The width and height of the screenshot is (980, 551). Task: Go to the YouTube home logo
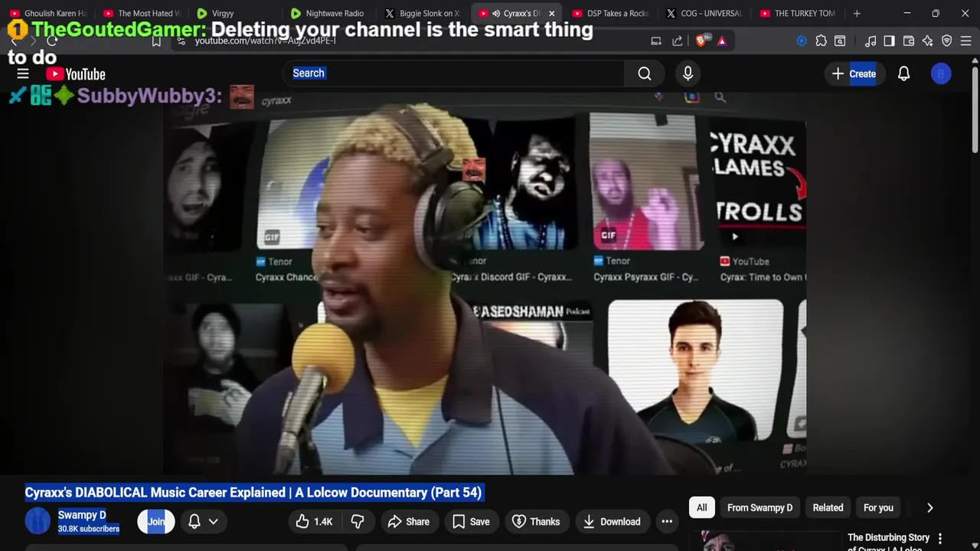(76, 74)
